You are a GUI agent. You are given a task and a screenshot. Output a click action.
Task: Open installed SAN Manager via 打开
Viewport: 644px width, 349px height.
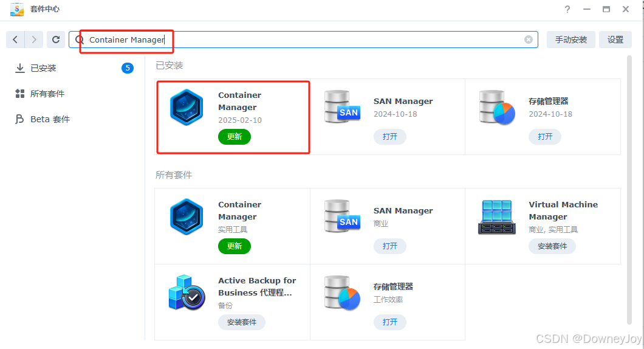(x=390, y=136)
